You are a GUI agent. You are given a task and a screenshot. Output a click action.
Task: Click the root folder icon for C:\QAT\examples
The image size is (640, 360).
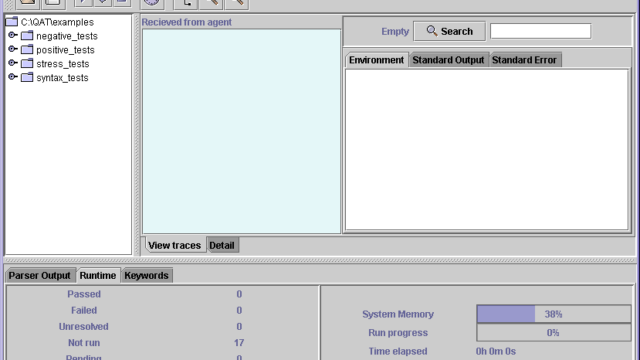tap(12, 22)
